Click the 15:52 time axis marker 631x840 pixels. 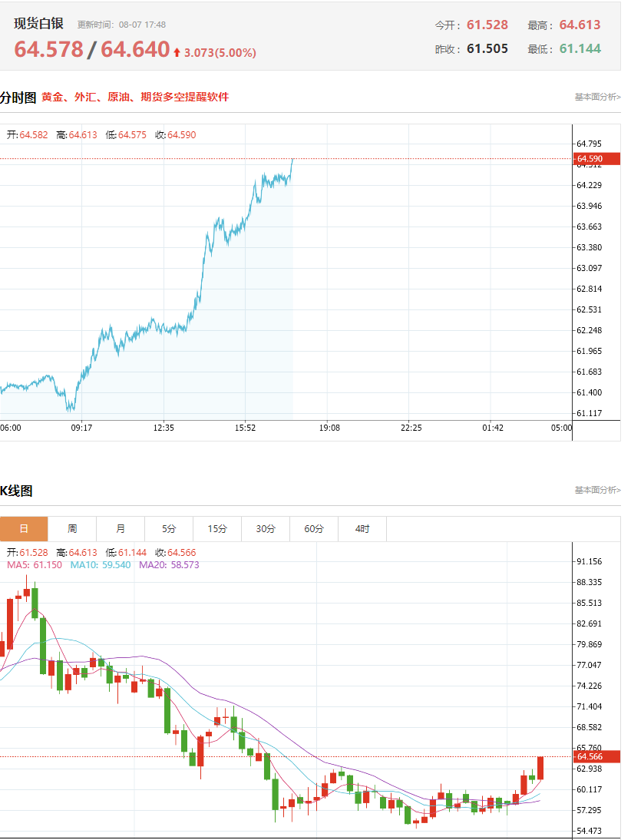pyautogui.click(x=245, y=428)
